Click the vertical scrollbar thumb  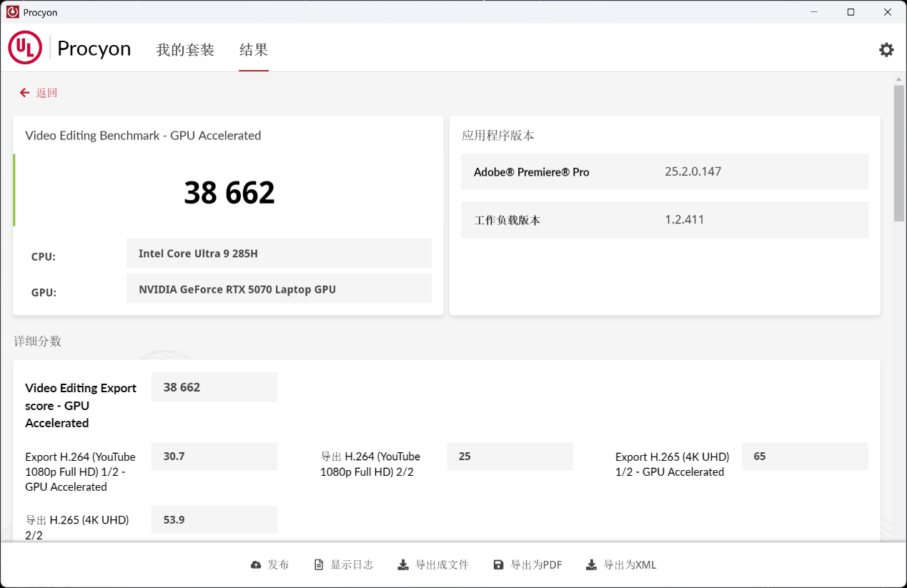click(x=899, y=154)
